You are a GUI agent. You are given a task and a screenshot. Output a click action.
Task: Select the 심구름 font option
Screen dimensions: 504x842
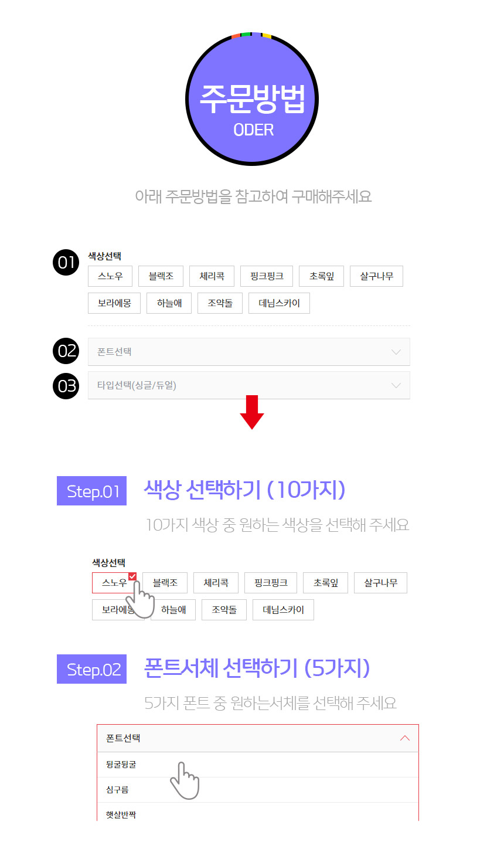pos(117,790)
